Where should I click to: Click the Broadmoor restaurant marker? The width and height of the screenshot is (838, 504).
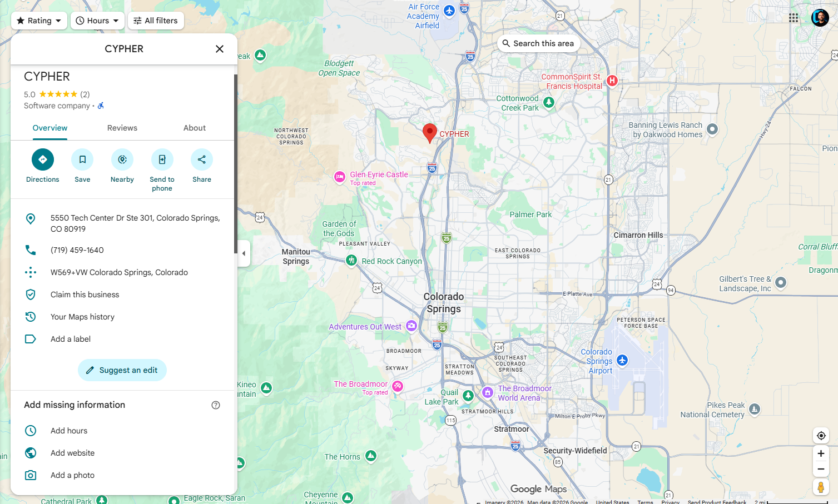(398, 386)
